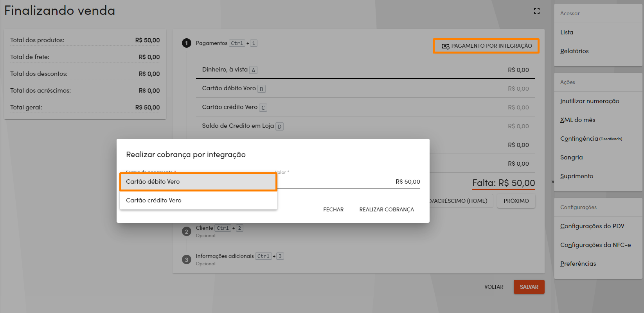Save the sale with SALVAR
This screenshot has width=644, height=313.
529,287
